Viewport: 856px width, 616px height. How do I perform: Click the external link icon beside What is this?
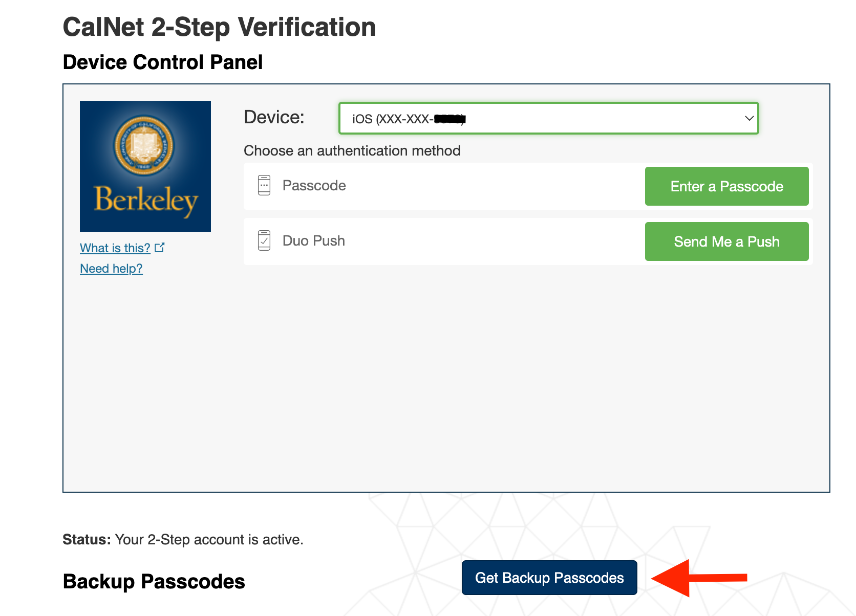pyautogui.click(x=160, y=248)
